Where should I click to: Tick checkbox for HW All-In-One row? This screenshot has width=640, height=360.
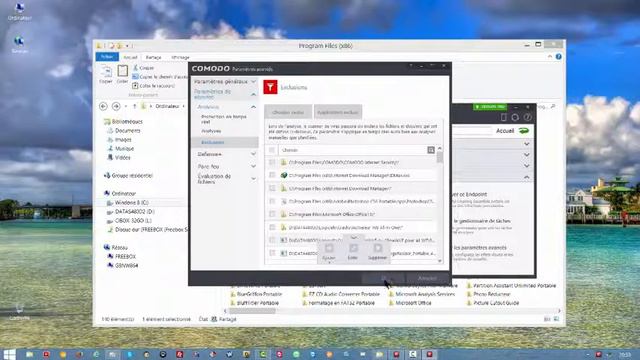click(272, 227)
